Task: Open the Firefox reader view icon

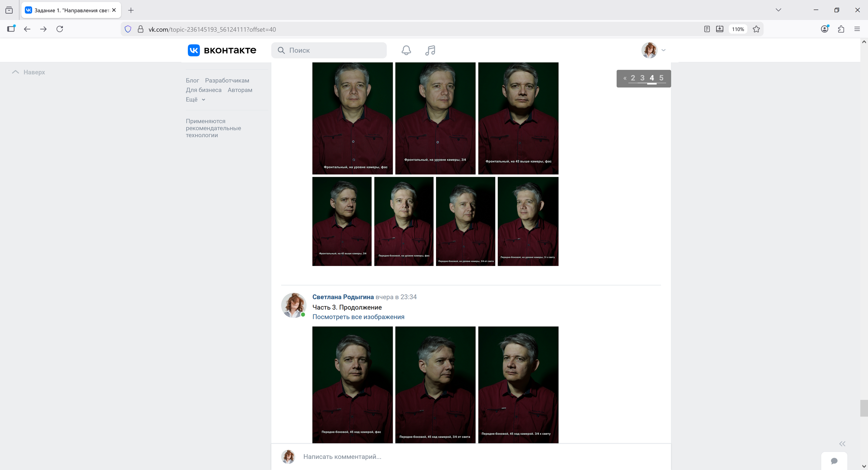Action: click(x=707, y=29)
